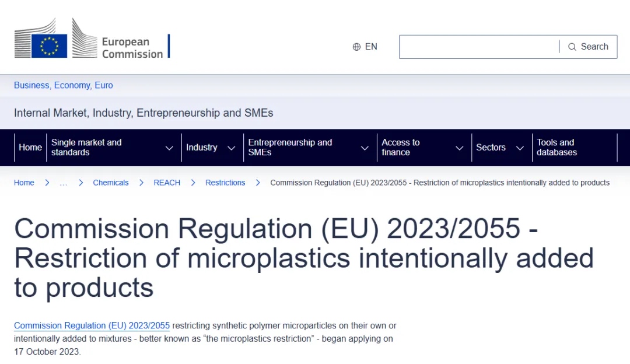Open the Business, Economy, Euro link
This screenshot has width=630, height=364.
click(x=64, y=85)
